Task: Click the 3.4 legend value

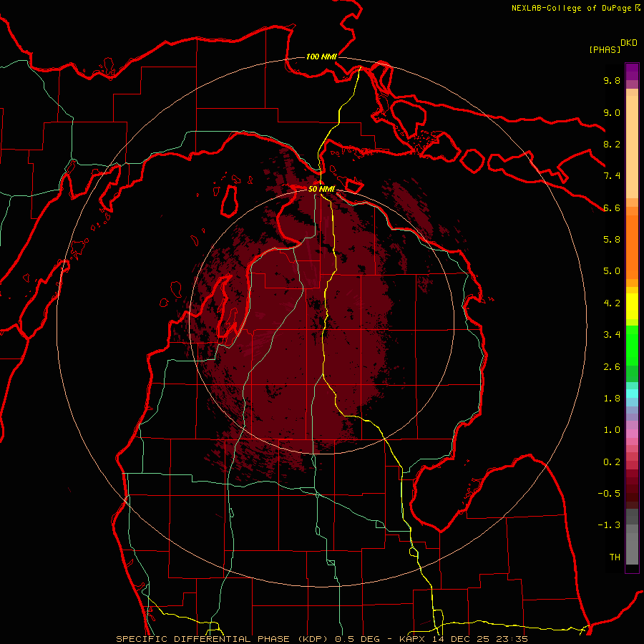Action: click(612, 335)
